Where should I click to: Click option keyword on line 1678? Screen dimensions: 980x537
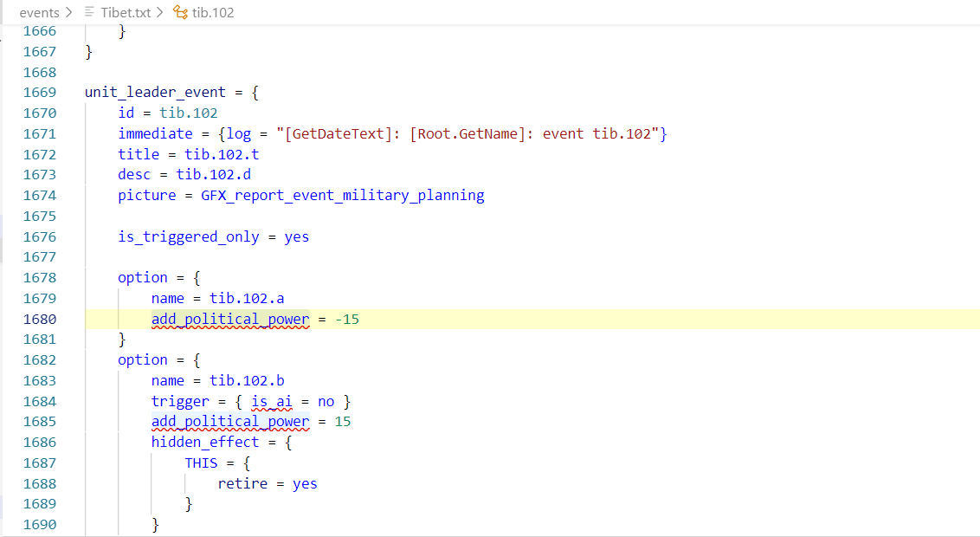pos(143,277)
